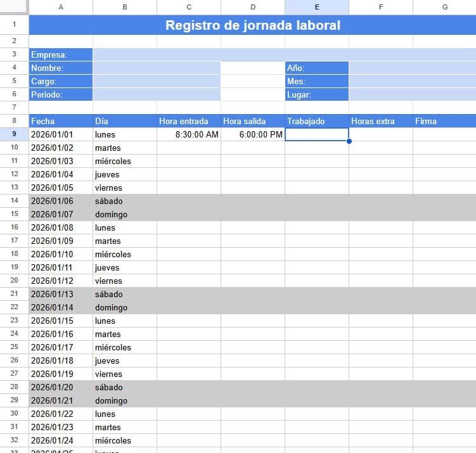
Task: Click the empty field next to Cargo
Action: [x=157, y=81]
